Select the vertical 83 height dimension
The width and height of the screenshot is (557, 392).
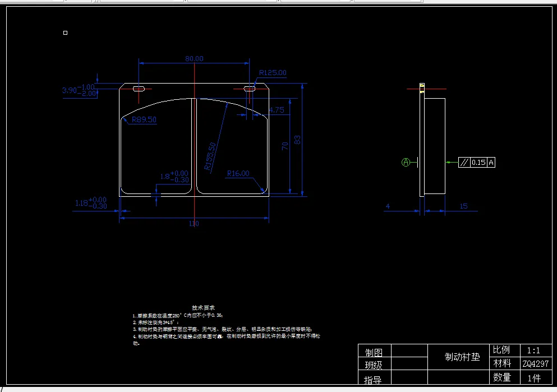coord(297,140)
